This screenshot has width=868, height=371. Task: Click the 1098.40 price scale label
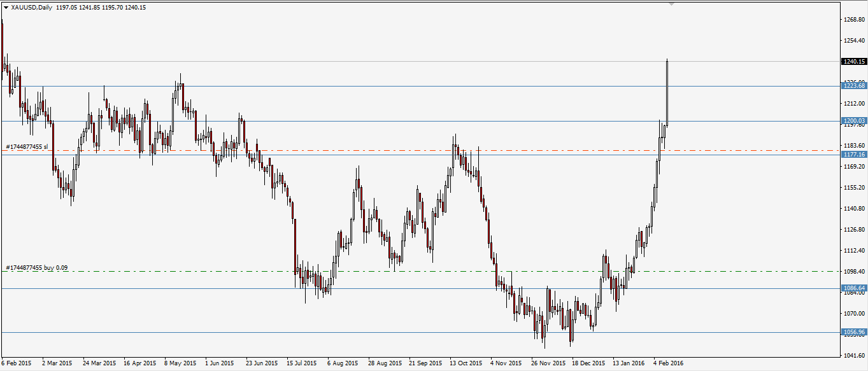tap(854, 272)
